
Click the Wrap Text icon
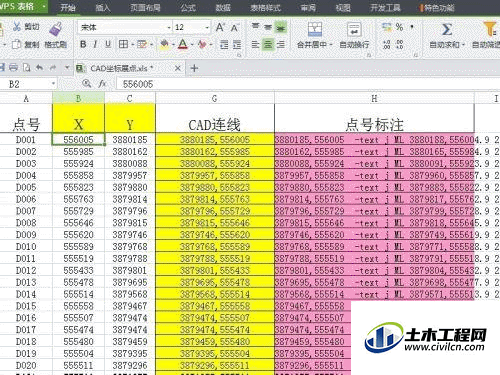point(354,29)
